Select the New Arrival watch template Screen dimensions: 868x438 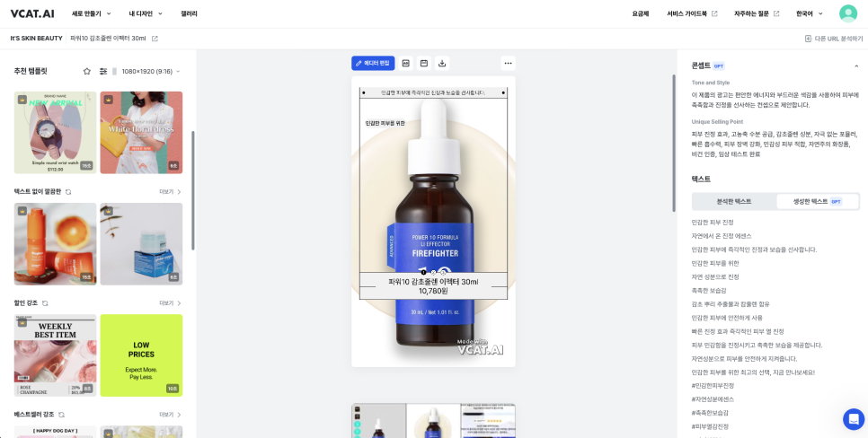(56, 133)
